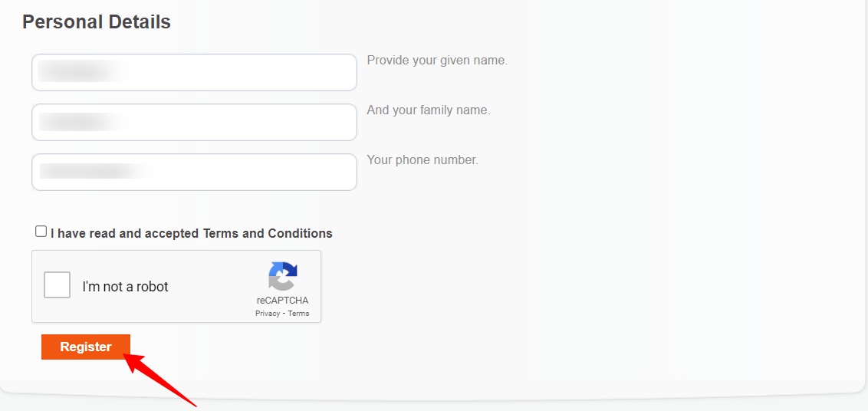This screenshot has width=868, height=411.
Task: Click the bold "Terms and Conditions" words
Action: (x=268, y=233)
